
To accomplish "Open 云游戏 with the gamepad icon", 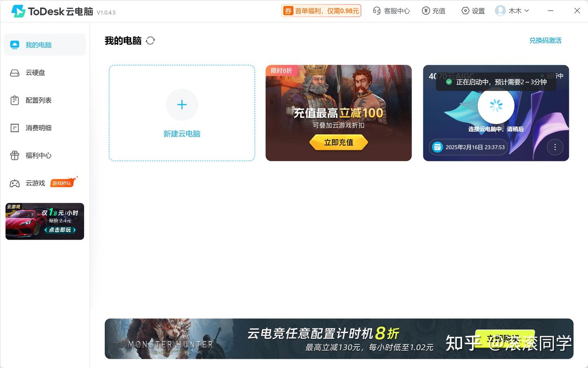I will click(x=35, y=183).
